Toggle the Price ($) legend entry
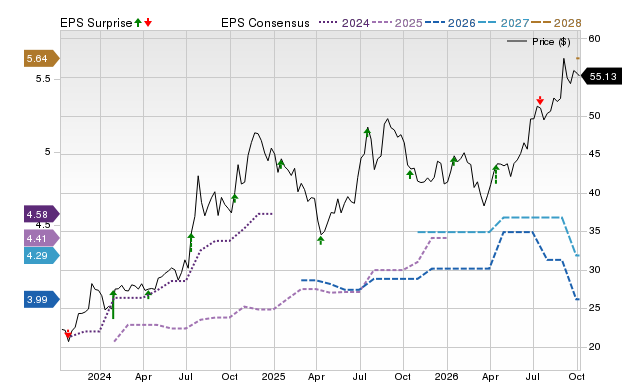 [x=539, y=42]
